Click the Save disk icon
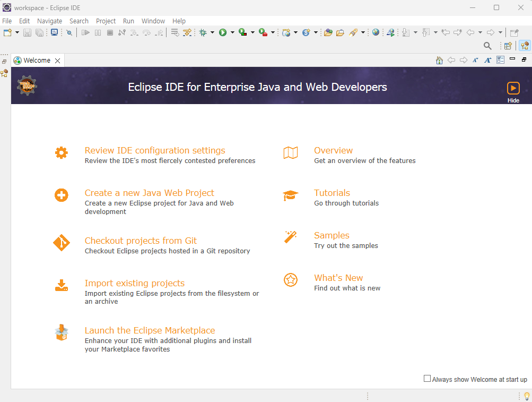This screenshot has width=532, height=402. (x=27, y=32)
